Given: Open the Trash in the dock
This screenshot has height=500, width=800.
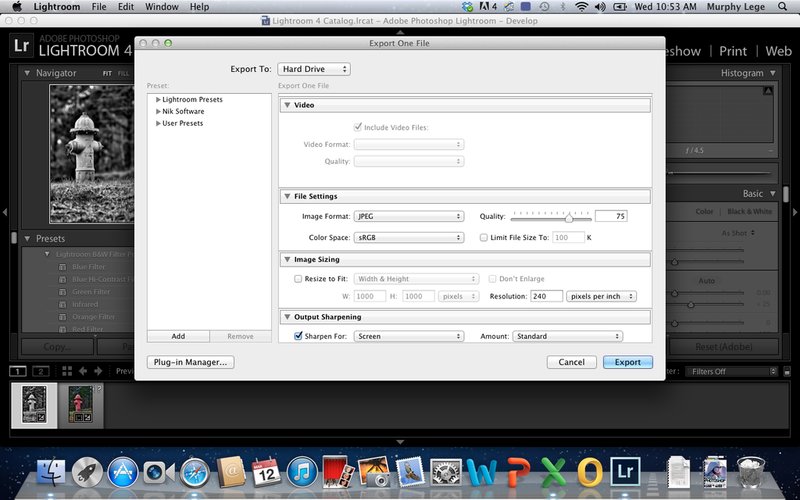Looking at the screenshot, I should pyautogui.click(x=751, y=472).
